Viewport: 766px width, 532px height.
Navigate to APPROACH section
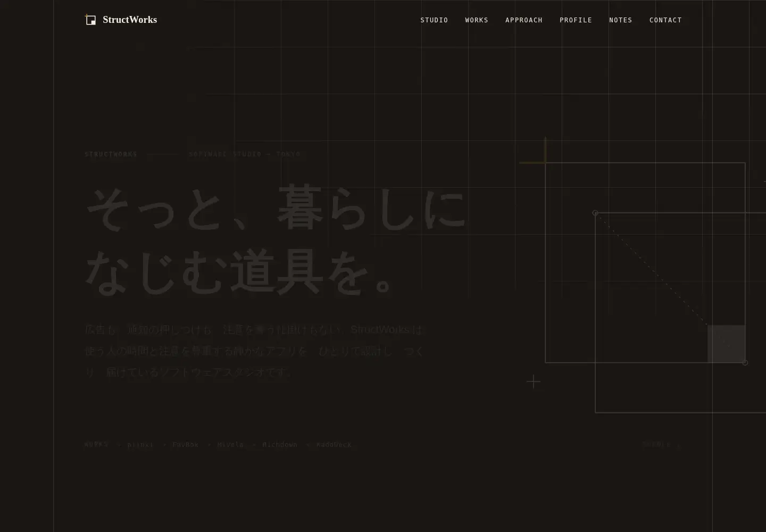coord(524,20)
